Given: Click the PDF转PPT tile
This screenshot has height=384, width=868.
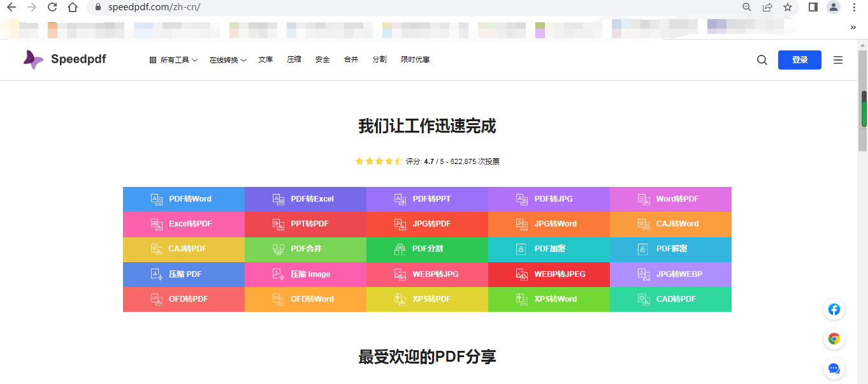Looking at the screenshot, I should point(427,199).
